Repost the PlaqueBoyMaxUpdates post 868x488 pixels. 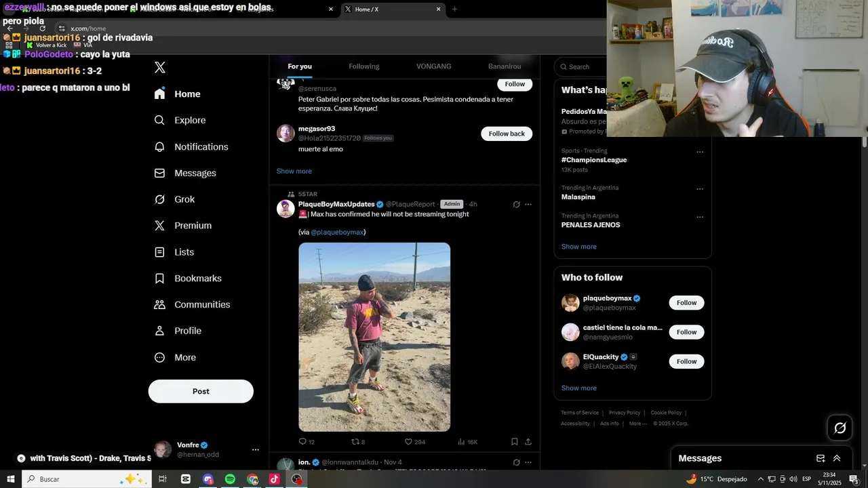(355, 442)
